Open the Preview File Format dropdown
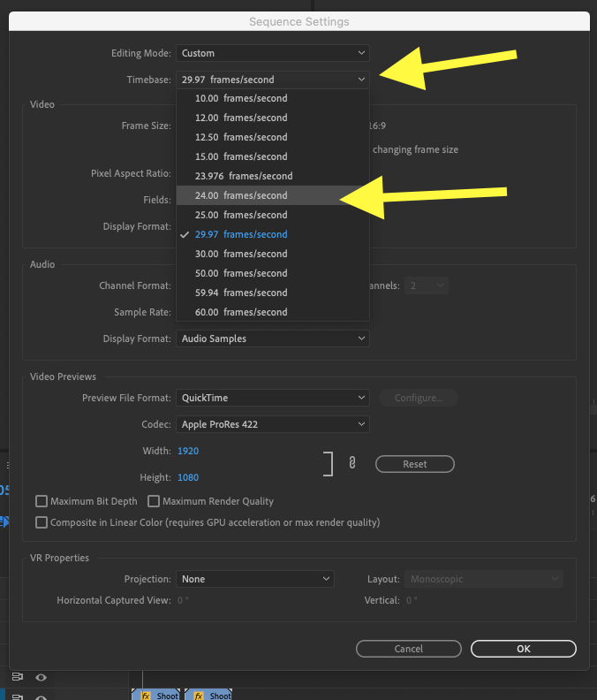 tap(272, 398)
